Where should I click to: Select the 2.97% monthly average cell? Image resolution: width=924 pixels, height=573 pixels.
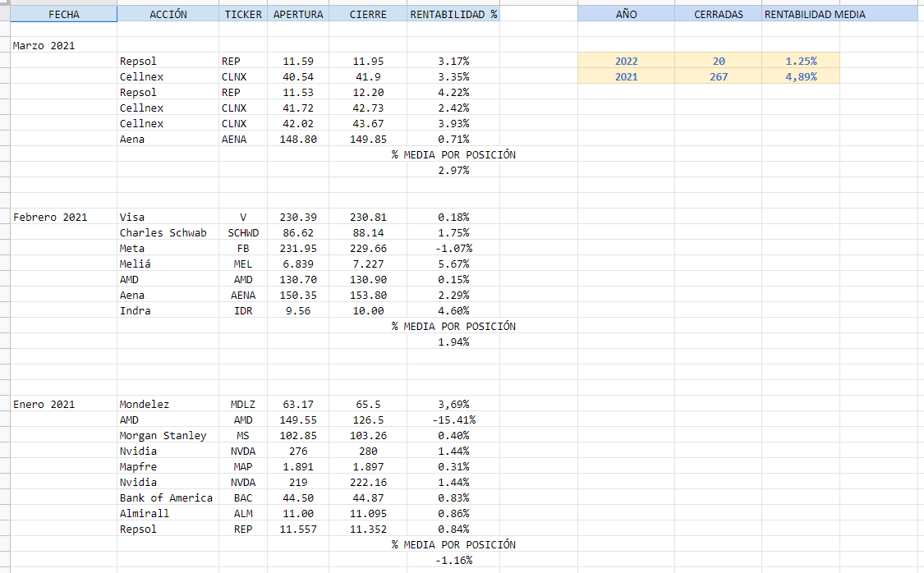pyautogui.click(x=453, y=170)
